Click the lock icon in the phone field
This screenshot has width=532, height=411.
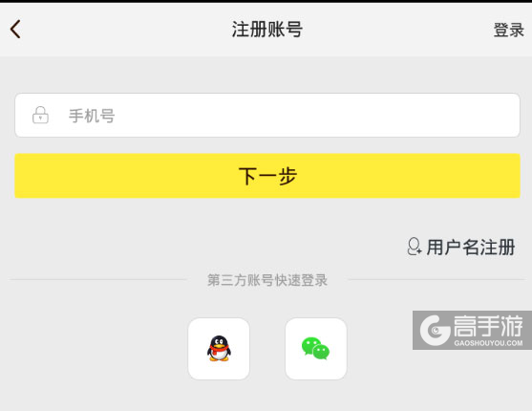click(x=40, y=115)
